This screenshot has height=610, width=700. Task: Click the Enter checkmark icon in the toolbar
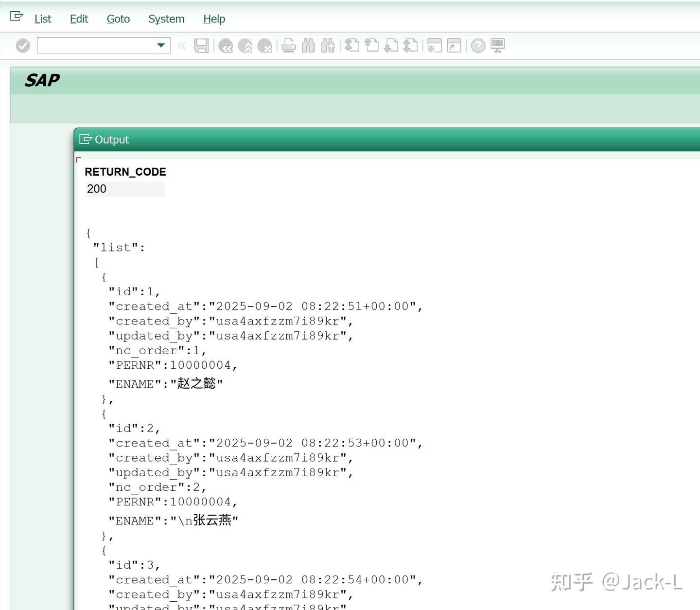(23, 46)
